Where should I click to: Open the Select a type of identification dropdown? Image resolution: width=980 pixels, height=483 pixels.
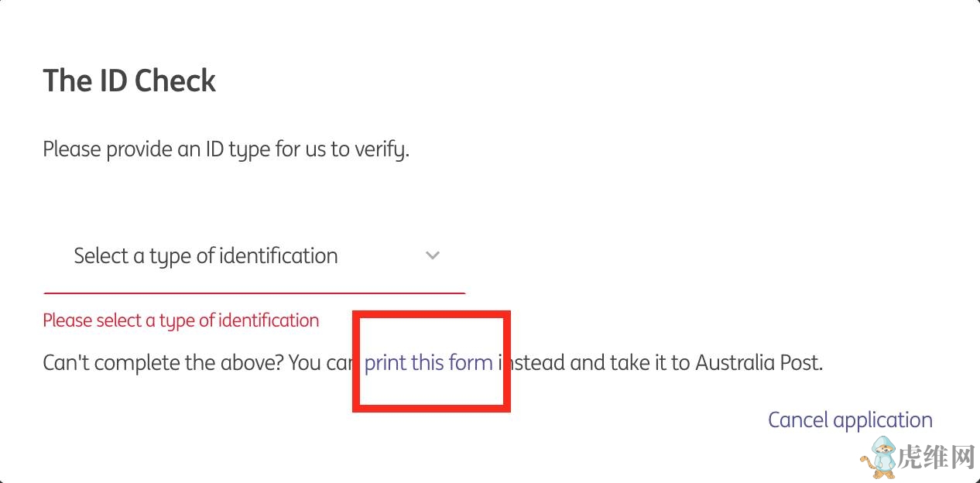tap(254, 256)
